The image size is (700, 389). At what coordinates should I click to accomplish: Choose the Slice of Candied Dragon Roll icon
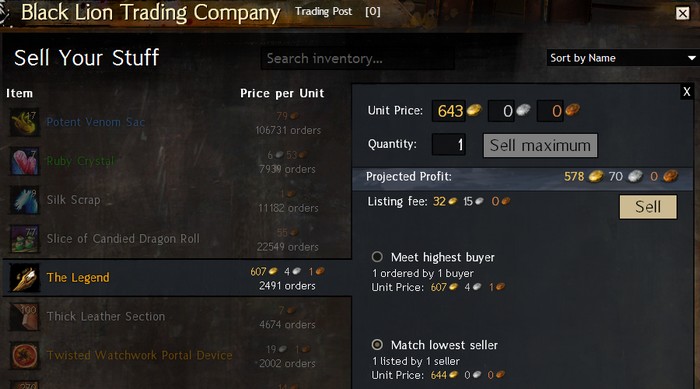tap(25, 238)
